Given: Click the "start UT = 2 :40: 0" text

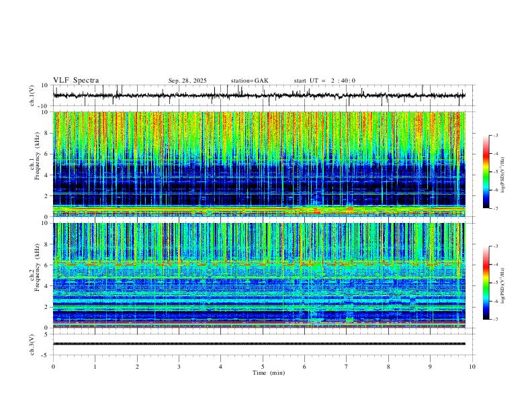Looking at the screenshot, I should 324,81.
